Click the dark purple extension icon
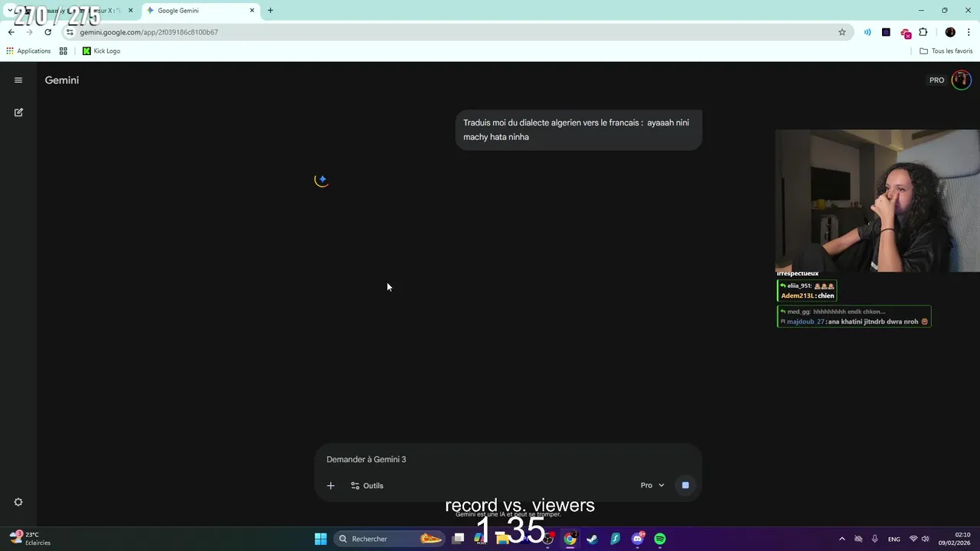Viewport: 980px width, 551px height. pos(886,32)
